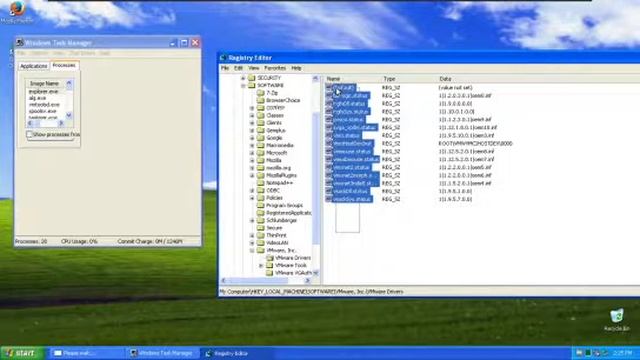640x360 pixels.
Task: Click registry tree scroll-up arrow
Action: pyautogui.click(x=316, y=78)
